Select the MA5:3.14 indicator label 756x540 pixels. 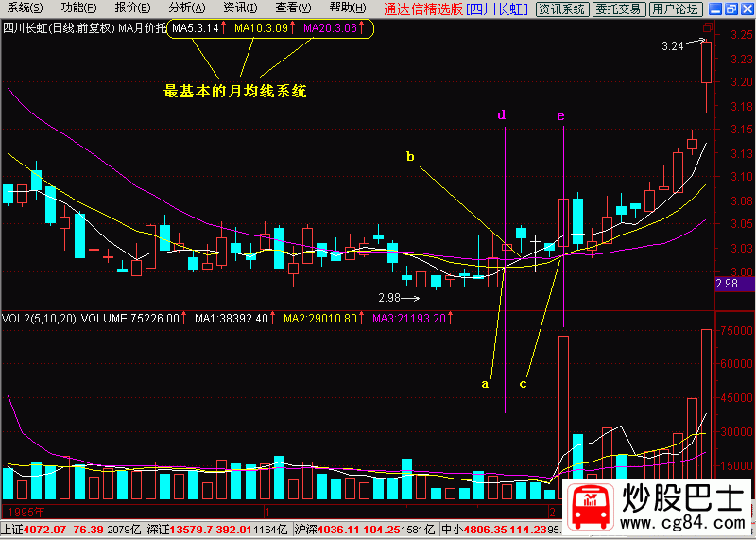click(x=196, y=28)
